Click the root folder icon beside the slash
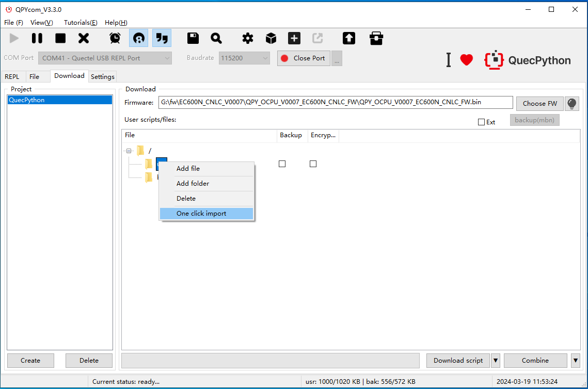This screenshot has height=389, width=588. 140,151
